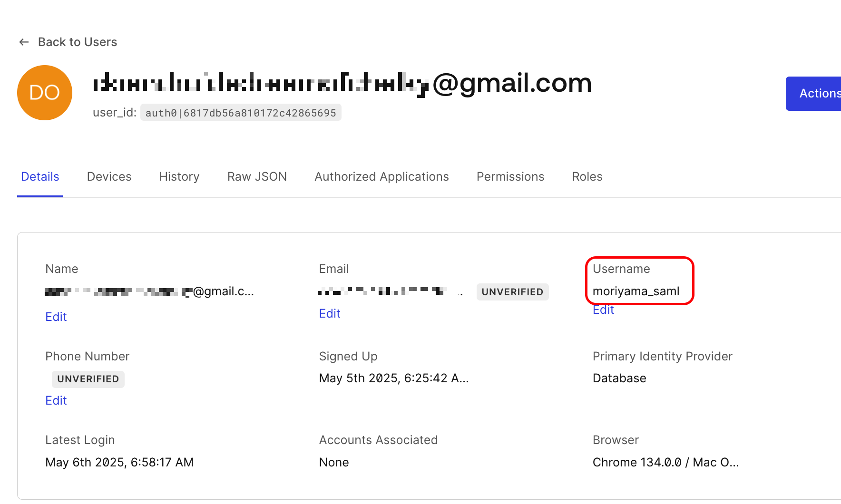Click the Name value ending in @gmail.c...
The width and height of the screenshot is (841, 504).
(x=149, y=291)
